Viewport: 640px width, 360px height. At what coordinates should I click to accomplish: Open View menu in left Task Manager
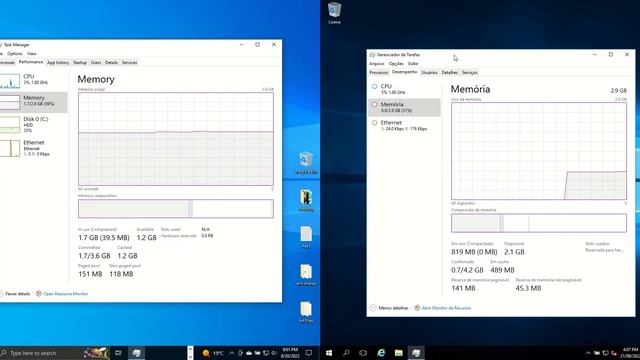coord(32,53)
